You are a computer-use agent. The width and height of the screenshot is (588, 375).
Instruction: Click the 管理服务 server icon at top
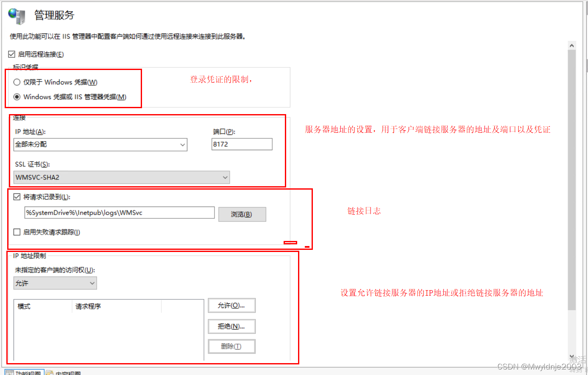click(16, 15)
